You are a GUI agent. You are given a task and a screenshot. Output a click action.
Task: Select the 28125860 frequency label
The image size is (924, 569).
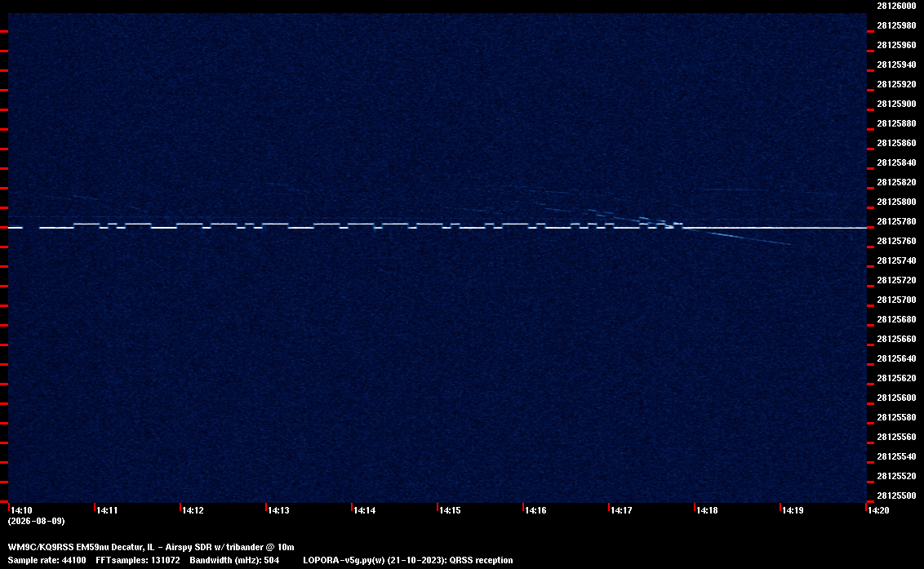point(896,144)
